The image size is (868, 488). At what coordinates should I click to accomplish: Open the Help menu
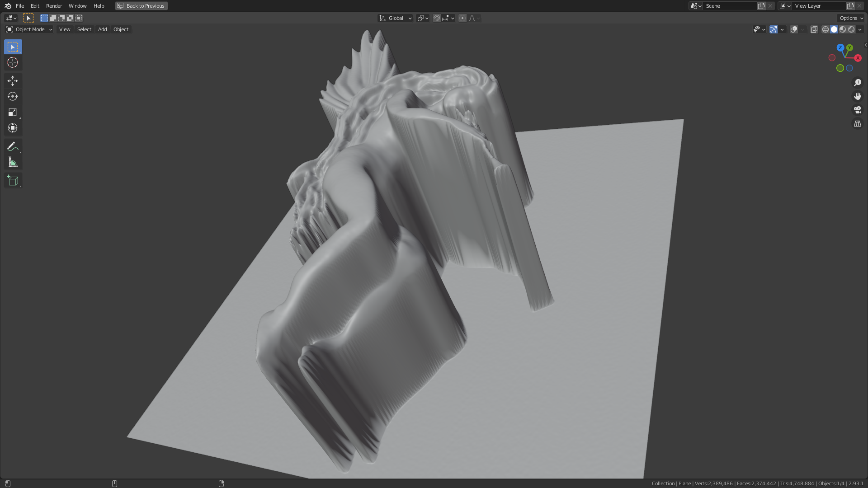(x=99, y=6)
